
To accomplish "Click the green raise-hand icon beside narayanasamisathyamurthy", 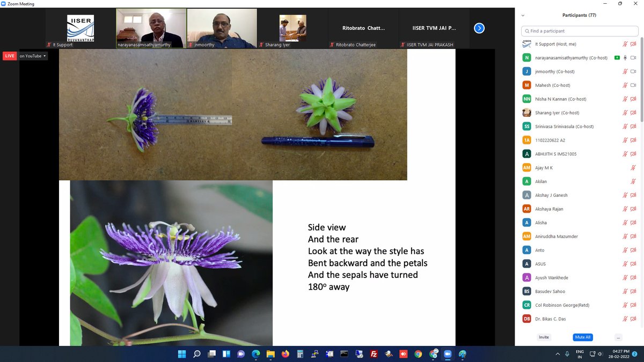I will click(x=616, y=57).
